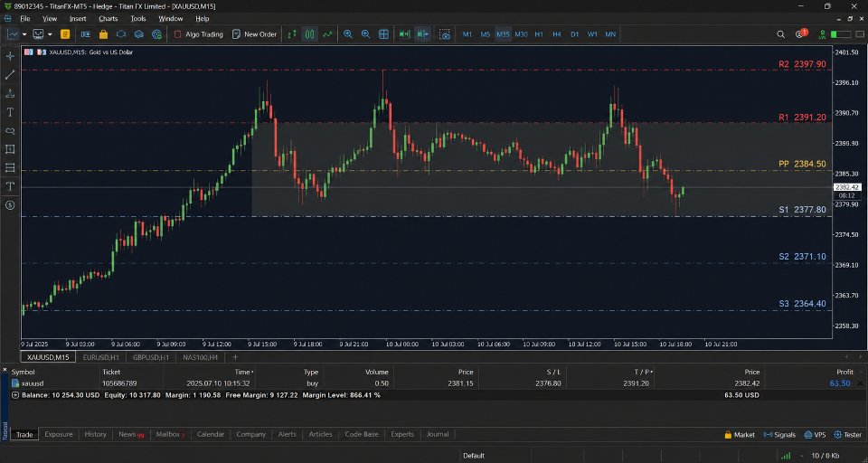Sort positions by the T / P column
The width and height of the screenshot is (868, 463).
(643, 373)
